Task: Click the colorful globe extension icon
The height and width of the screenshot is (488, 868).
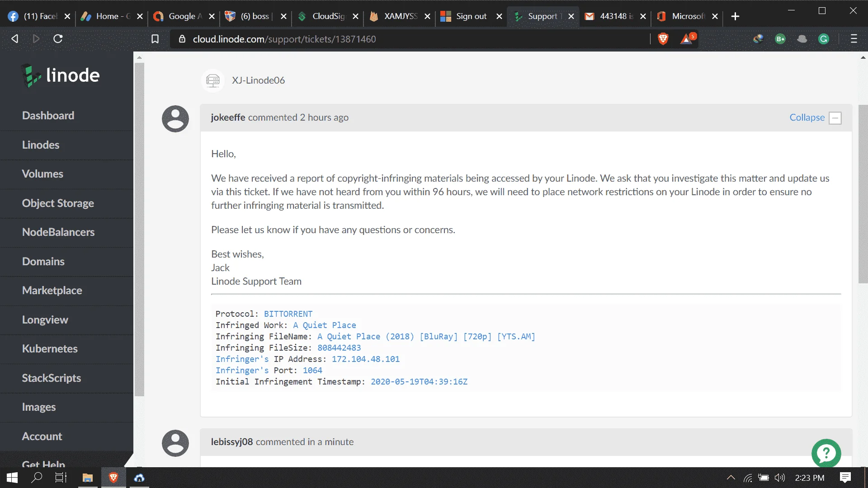Action: pos(758,39)
